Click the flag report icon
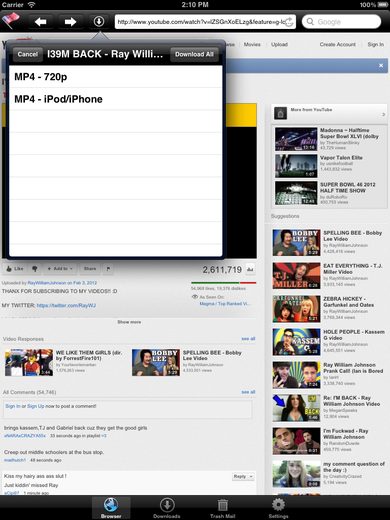The height and width of the screenshot is (520, 390). (x=108, y=268)
